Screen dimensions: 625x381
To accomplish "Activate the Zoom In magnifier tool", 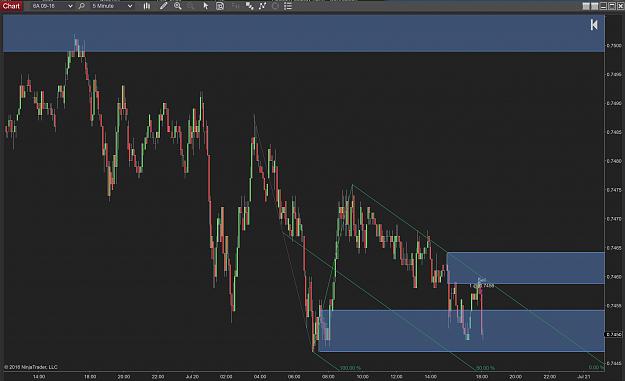I will (x=178, y=6).
